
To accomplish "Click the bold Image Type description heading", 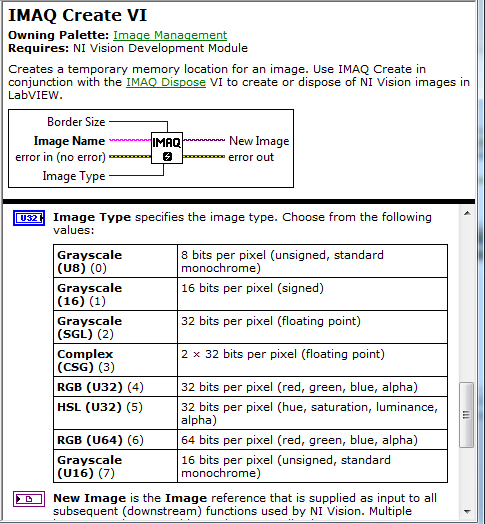I will pos(92,217).
